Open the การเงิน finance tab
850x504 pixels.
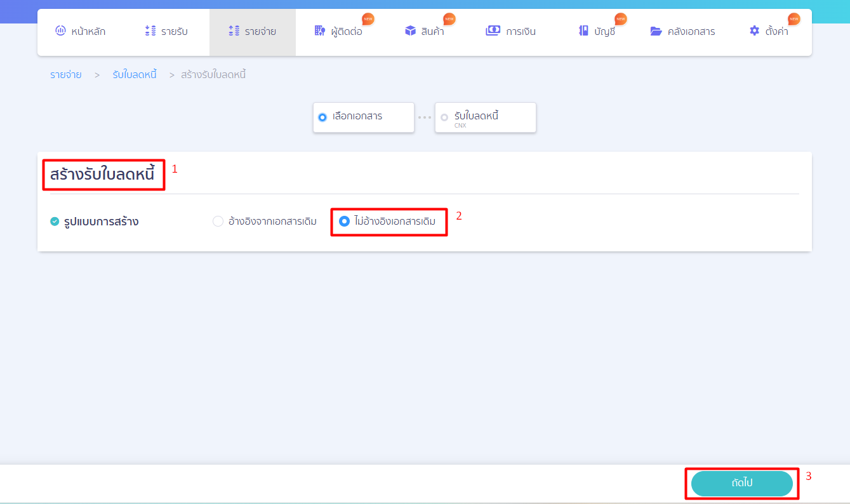(511, 31)
